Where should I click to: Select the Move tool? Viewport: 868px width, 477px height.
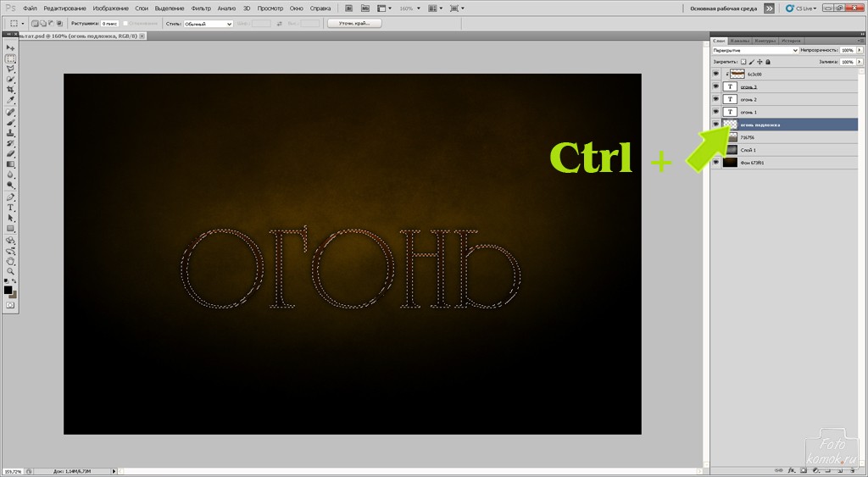pyautogui.click(x=10, y=48)
